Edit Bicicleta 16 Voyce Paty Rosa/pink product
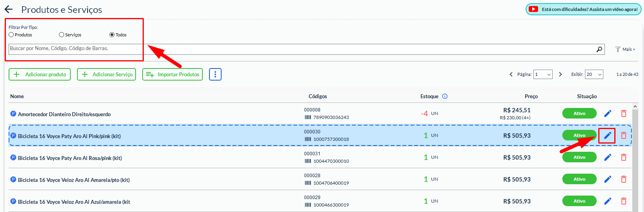Viewport: 644px width, 212px height. [x=608, y=158]
